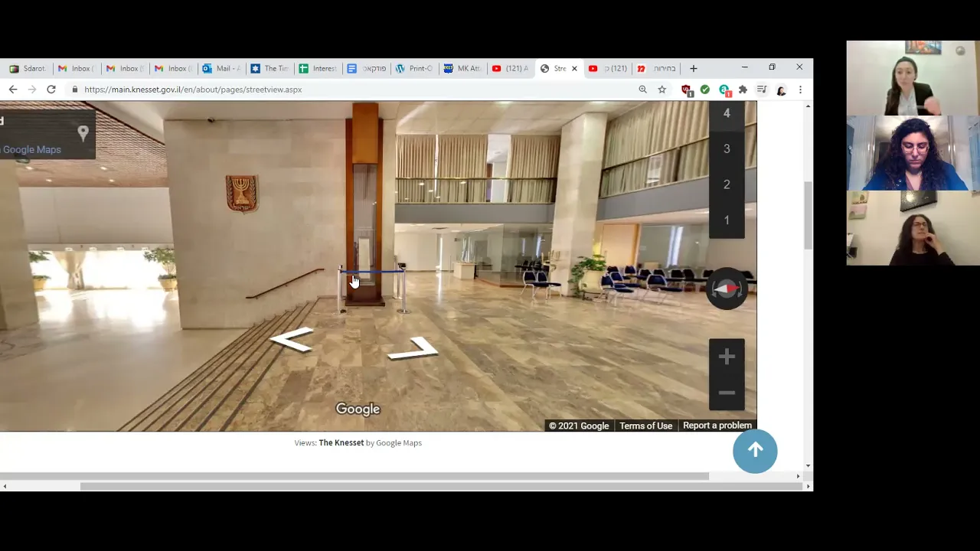Click the Google logo in street view
Viewport: 980px width, 551px height.
[x=358, y=409]
